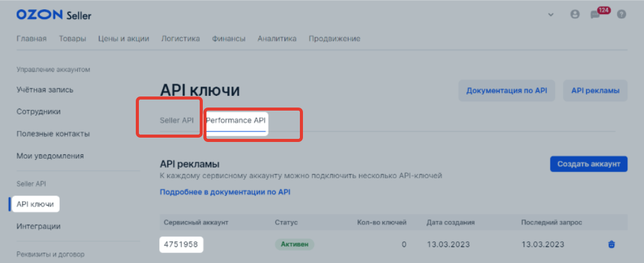Click Последний запрос column header
Screen dimensions: 644x263
(552, 222)
